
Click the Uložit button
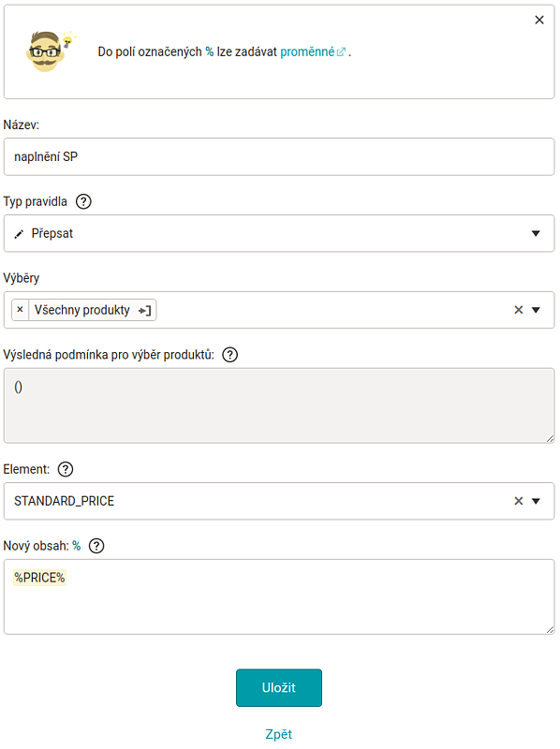[x=279, y=688]
